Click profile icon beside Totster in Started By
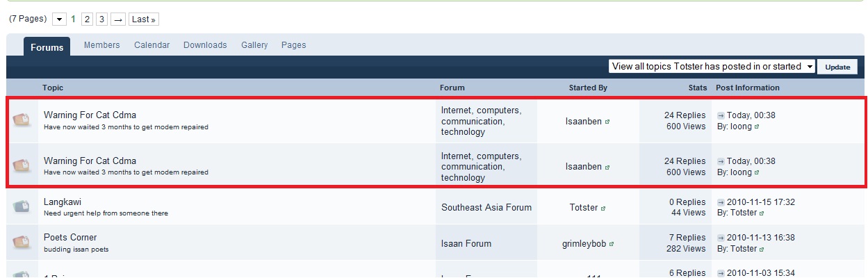This screenshot has height=278, width=868. click(603, 208)
